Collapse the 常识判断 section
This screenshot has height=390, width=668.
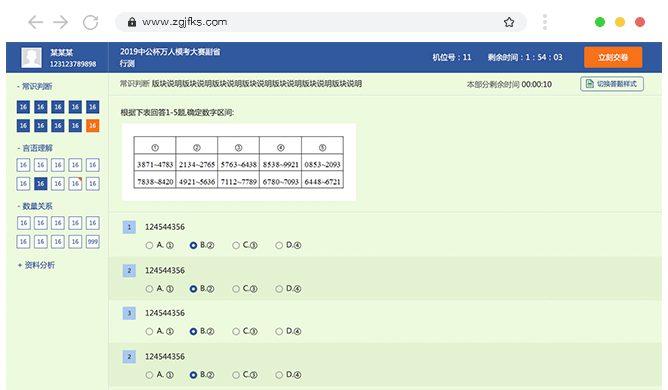(x=35, y=87)
